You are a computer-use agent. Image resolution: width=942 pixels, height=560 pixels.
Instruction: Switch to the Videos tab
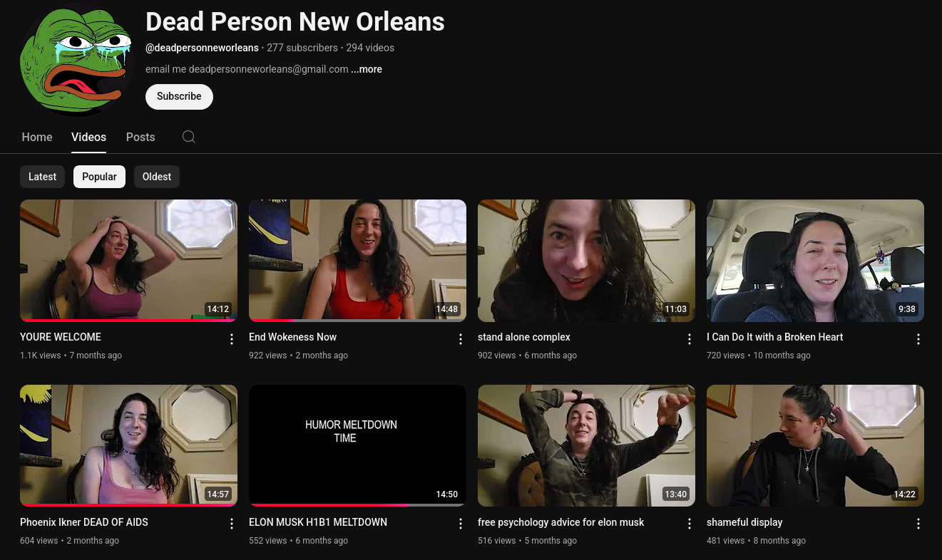(x=88, y=137)
